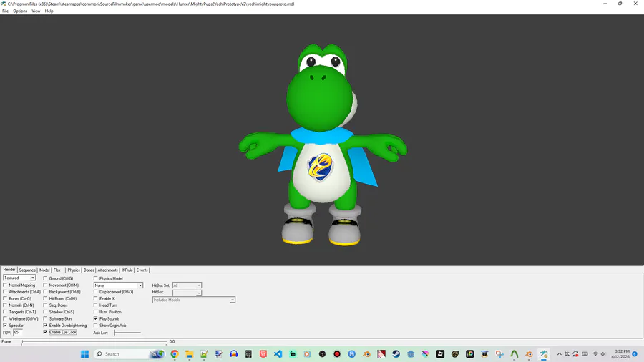Uncheck the Enable Eye Look checkbox
This screenshot has height=362, width=644.
click(x=45, y=332)
